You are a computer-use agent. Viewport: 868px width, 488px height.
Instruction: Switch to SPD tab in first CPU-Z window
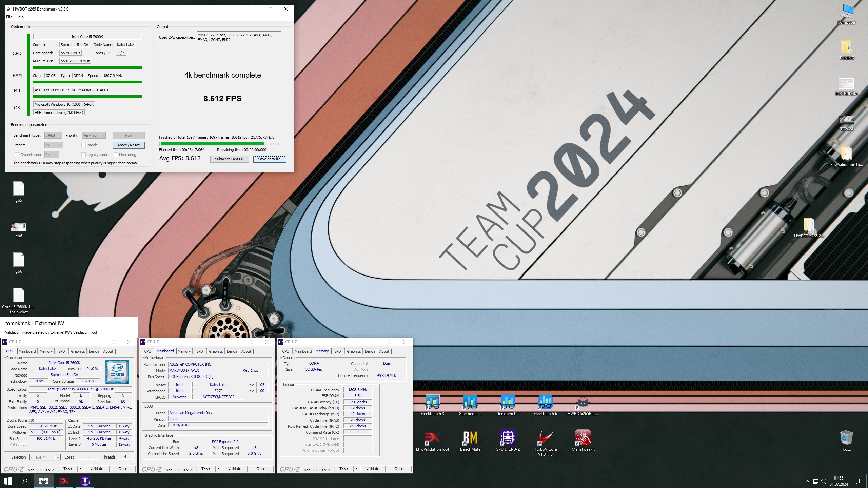pos(61,351)
